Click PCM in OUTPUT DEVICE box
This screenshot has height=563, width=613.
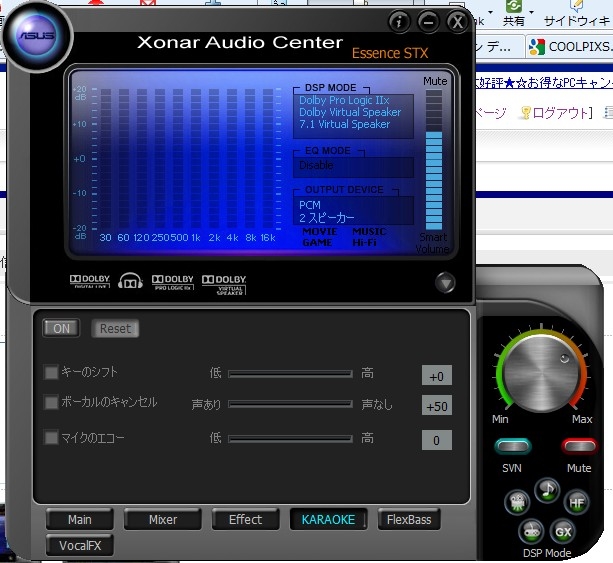310,205
